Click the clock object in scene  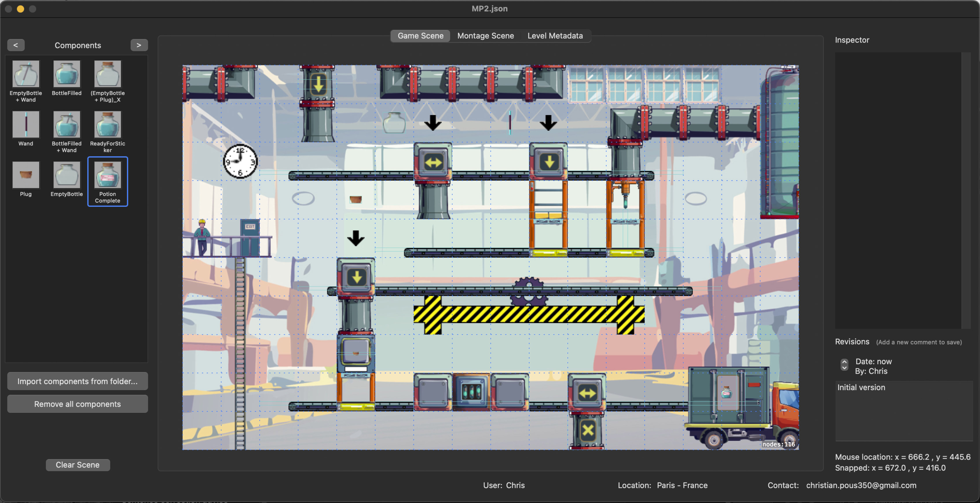coord(240,161)
